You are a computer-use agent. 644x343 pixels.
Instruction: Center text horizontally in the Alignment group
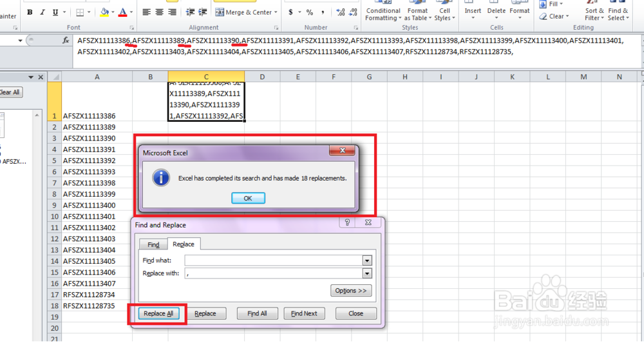pyautogui.click(x=159, y=12)
